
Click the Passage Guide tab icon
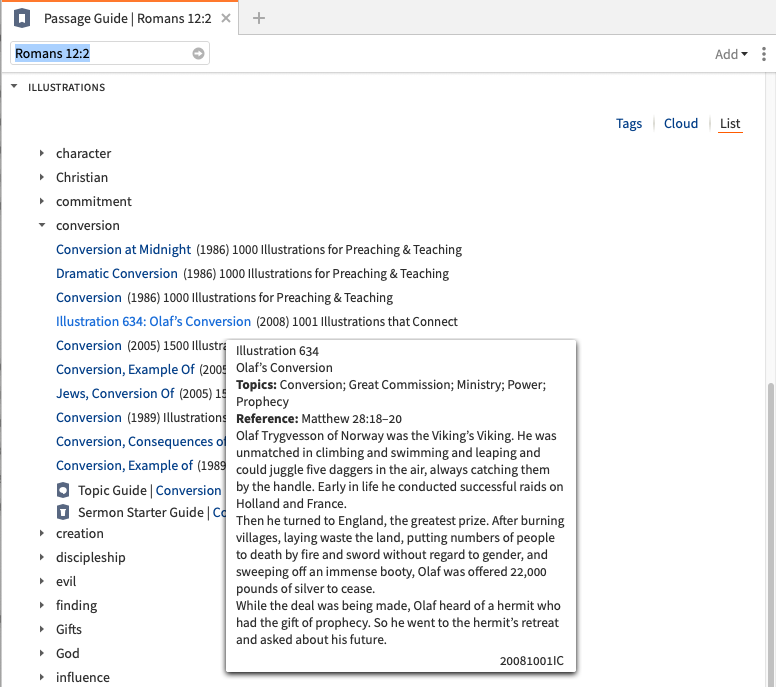22,18
